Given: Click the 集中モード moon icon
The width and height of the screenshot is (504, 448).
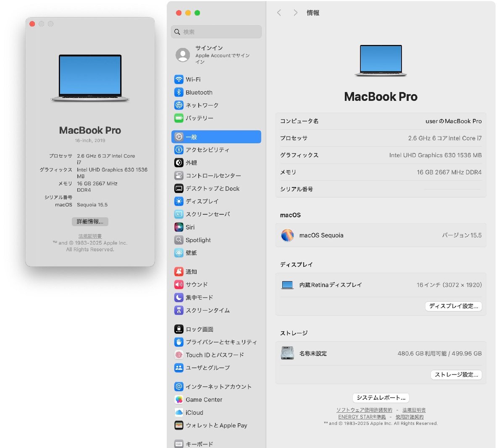Looking at the screenshot, I should pyautogui.click(x=179, y=298).
